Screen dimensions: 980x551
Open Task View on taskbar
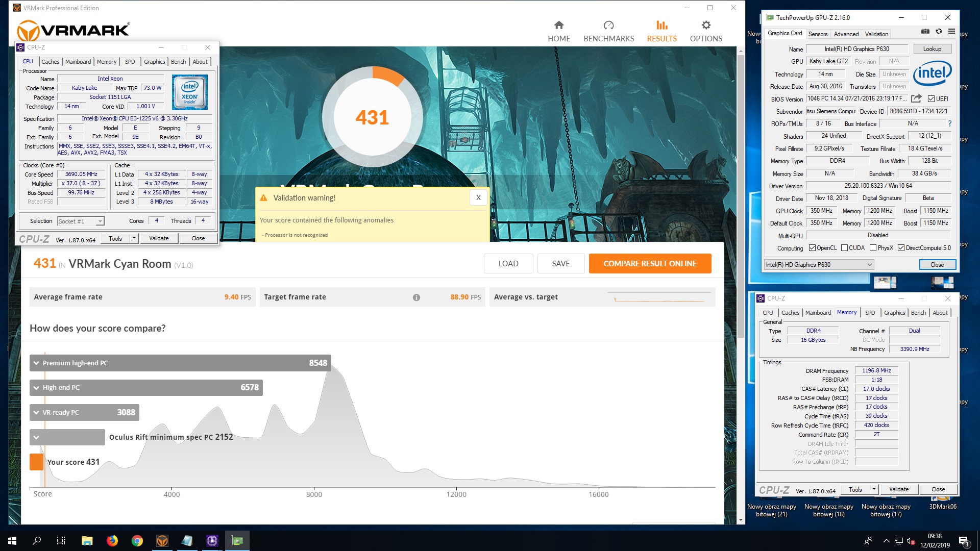[61, 541]
